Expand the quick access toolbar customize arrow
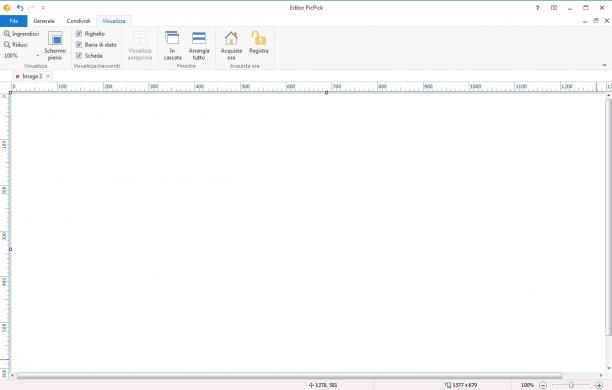 coord(43,8)
